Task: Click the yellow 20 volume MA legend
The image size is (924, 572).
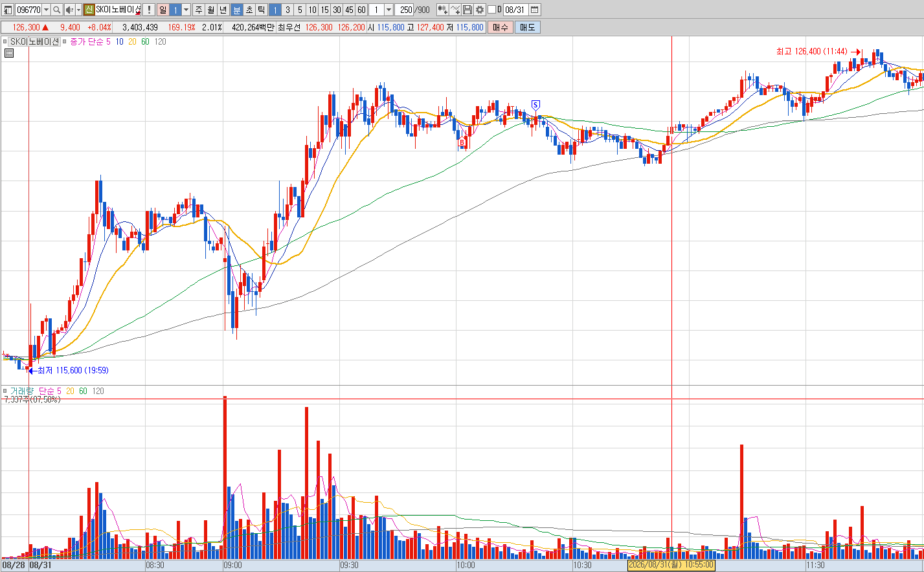Action: tap(70, 391)
